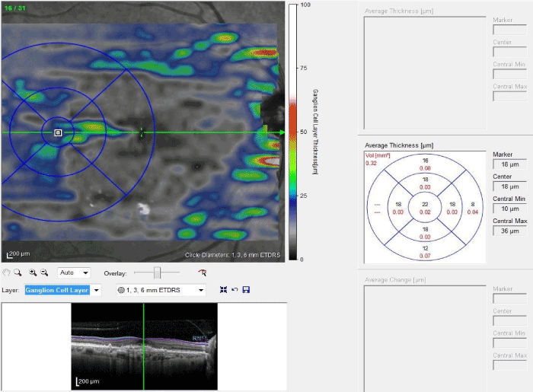Image resolution: width=533 pixels, height=392 pixels.
Task: Click the Central Min field showing 10 µm
Action: pos(509,209)
